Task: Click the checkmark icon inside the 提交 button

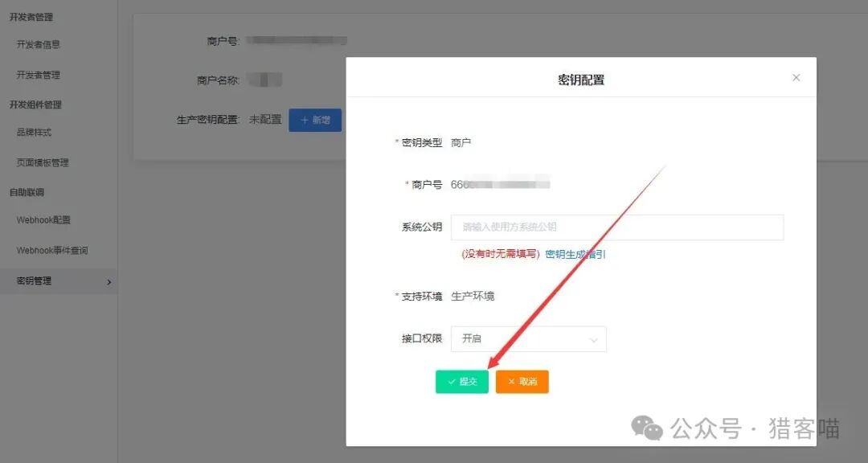Action: (x=452, y=382)
